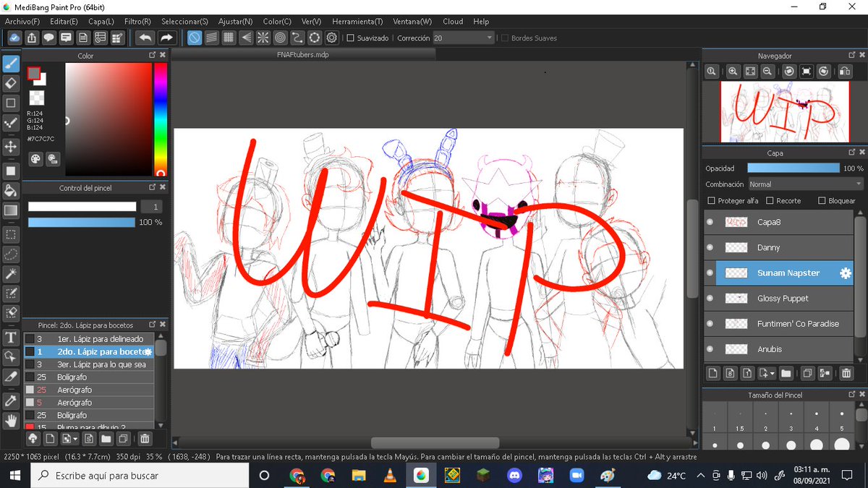Open the Filtro menu
Screen dimensions: 868x488
pyautogui.click(x=137, y=22)
